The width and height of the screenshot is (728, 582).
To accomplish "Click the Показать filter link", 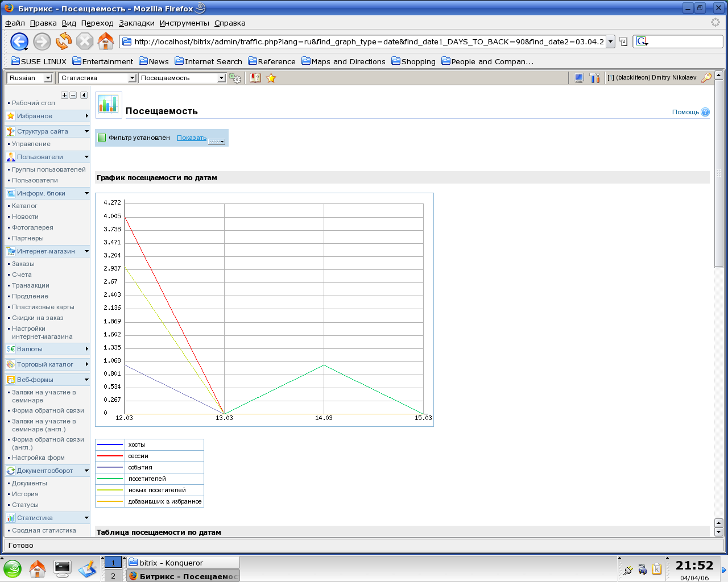I will [192, 138].
